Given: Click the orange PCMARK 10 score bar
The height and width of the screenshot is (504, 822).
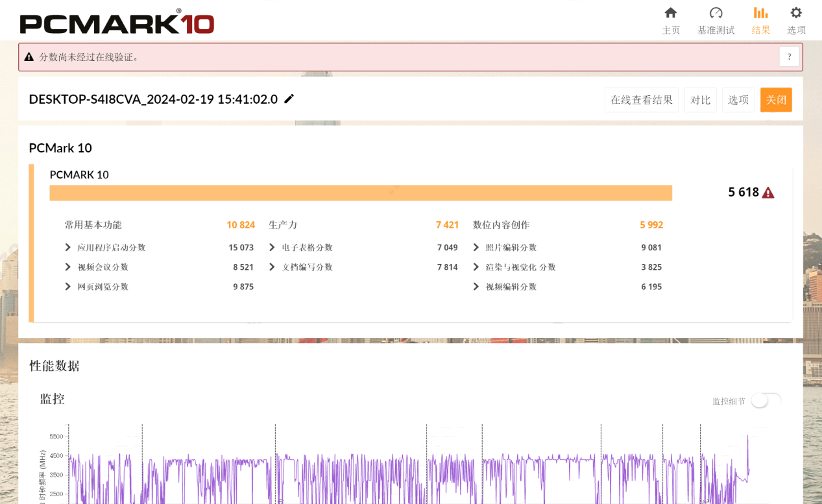Looking at the screenshot, I should click(x=361, y=193).
